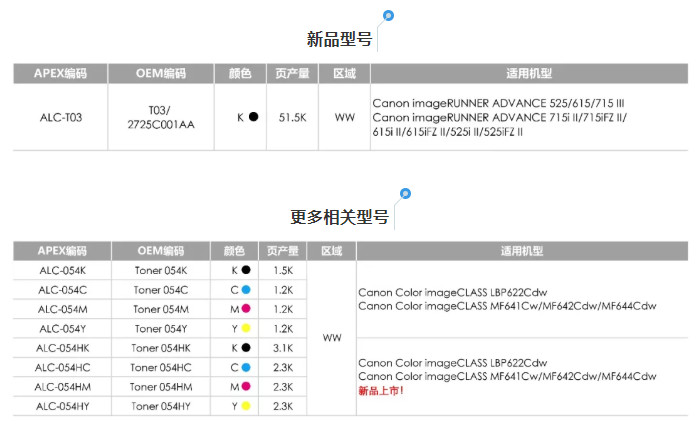This screenshot has height=430, width=697.
Task: Click the black dot in ALC-054K row
Action: 246,270
